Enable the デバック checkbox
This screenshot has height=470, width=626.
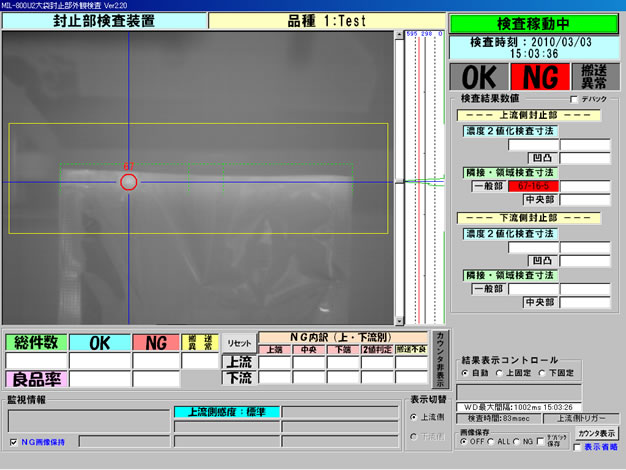573,100
